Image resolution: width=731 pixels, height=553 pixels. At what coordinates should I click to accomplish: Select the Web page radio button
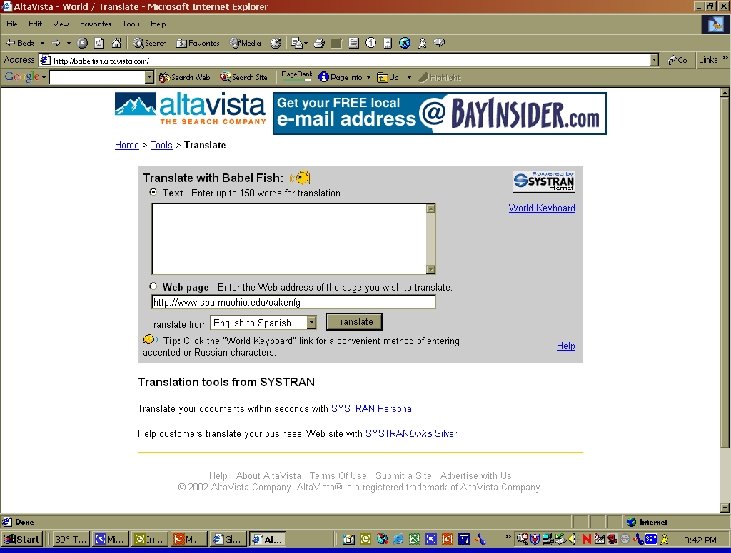click(x=153, y=286)
